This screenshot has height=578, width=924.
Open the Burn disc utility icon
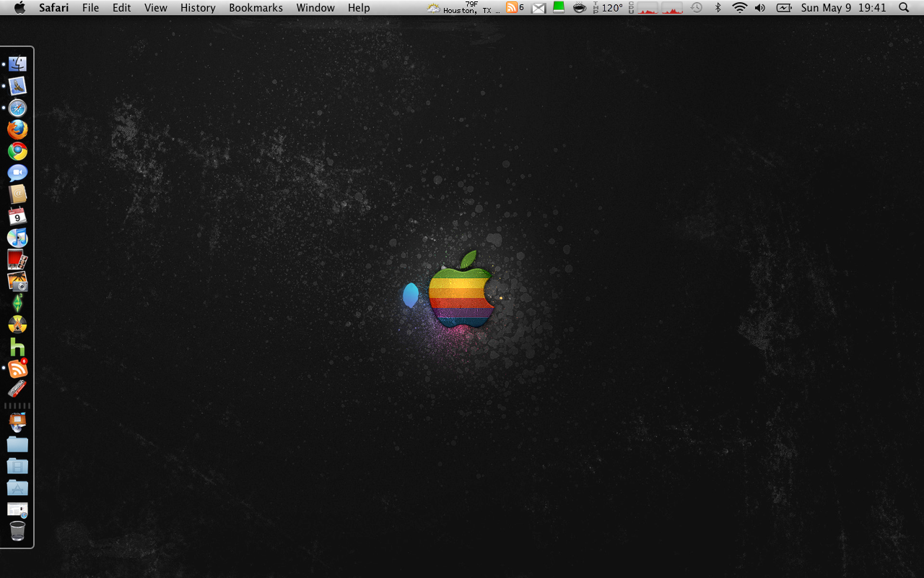click(x=17, y=324)
